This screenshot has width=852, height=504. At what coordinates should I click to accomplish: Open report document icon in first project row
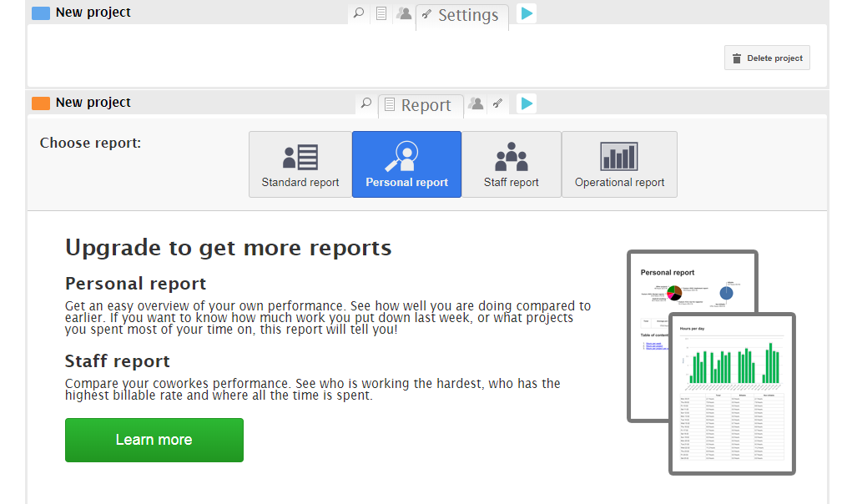pos(381,13)
